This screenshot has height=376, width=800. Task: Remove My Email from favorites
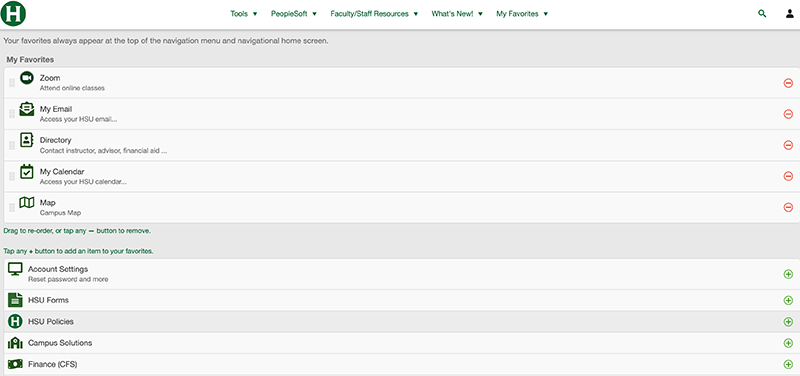coord(788,114)
